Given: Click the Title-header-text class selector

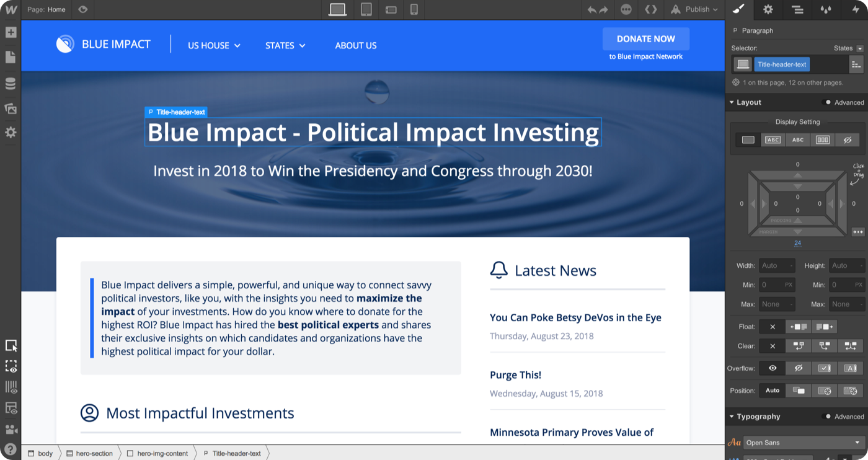Looking at the screenshot, I should (x=782, y=64).
